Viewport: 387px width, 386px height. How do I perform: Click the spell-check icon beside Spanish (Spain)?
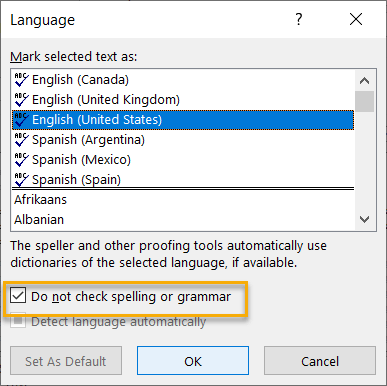pos(21,180)
